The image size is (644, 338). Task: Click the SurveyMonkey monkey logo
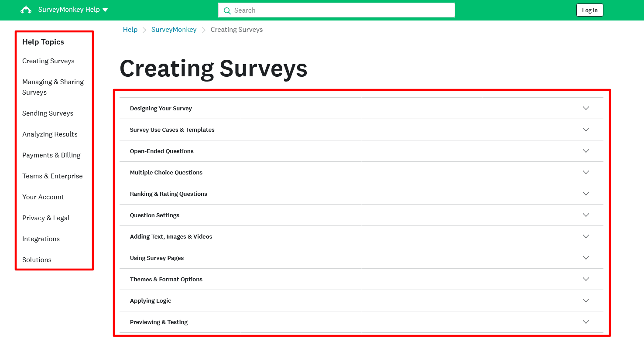(x=26, y=9)
